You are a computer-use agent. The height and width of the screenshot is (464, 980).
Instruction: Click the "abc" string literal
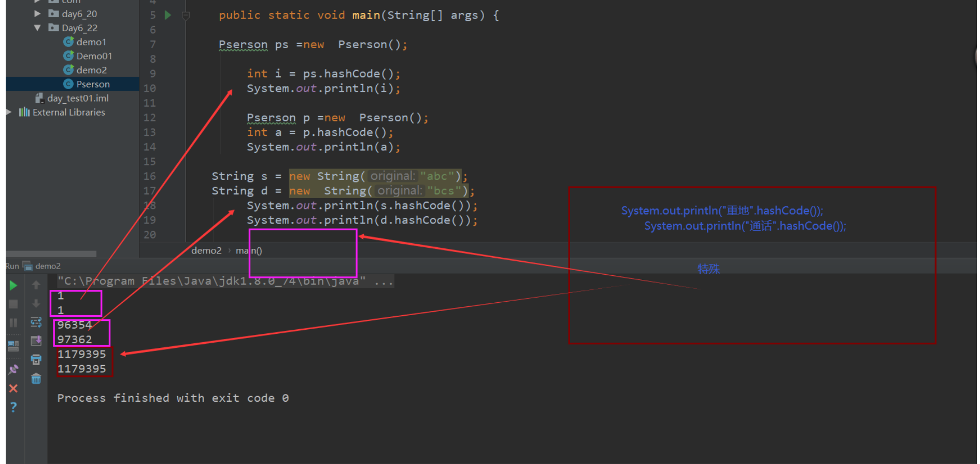437,176
